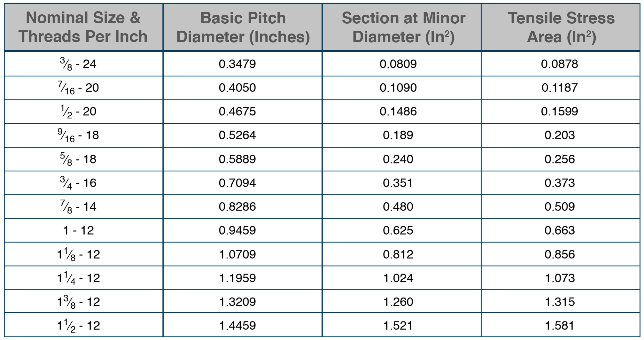Click the pitch diameter value 1.0709
The image size is (644, 340).
coord(237,254)
